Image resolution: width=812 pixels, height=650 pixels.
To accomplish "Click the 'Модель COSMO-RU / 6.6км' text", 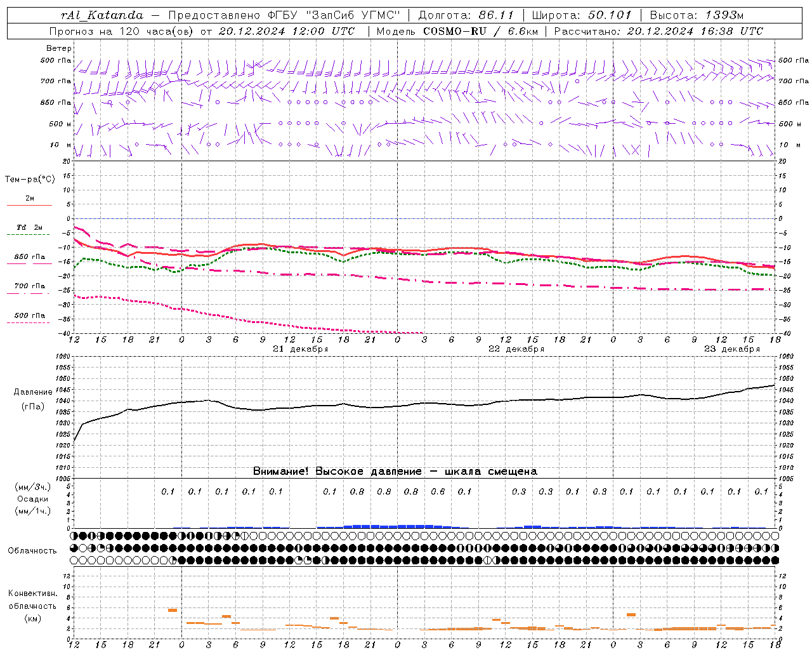I will click(x=457, y=31).
